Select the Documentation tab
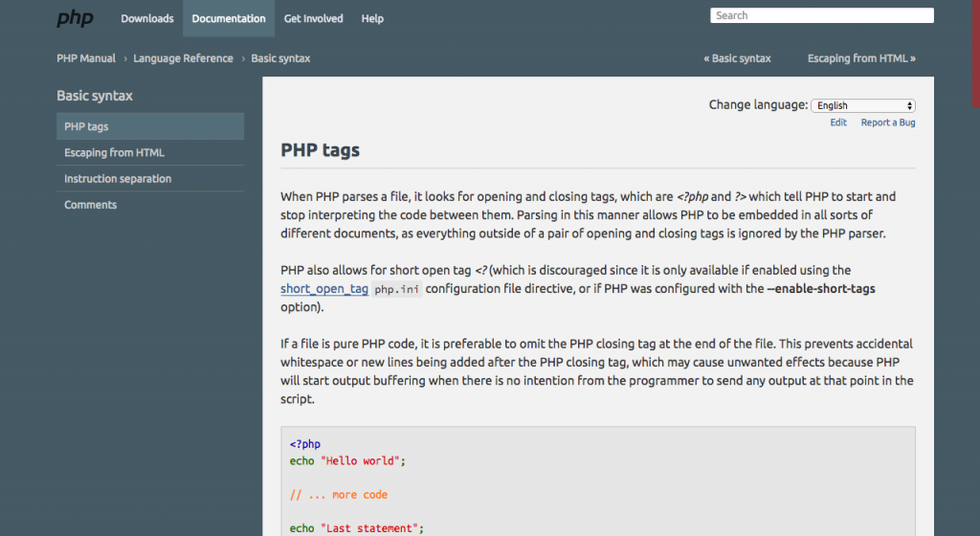Screen dimensions: 980x536 pyautogui.click(x=228, y=19)
